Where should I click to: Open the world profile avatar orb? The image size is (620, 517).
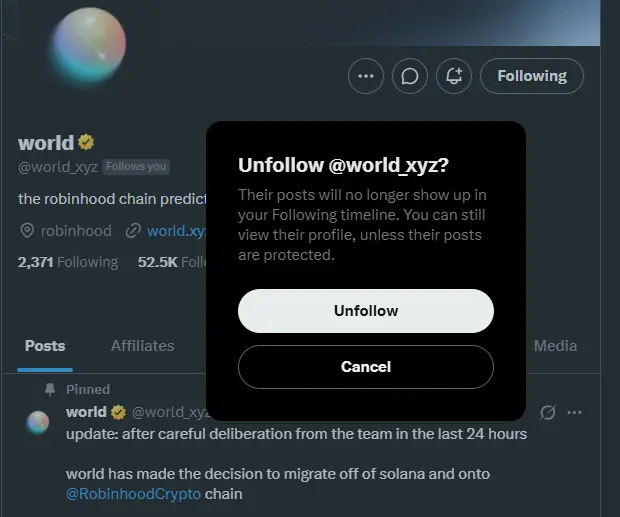tap(89, 44)
